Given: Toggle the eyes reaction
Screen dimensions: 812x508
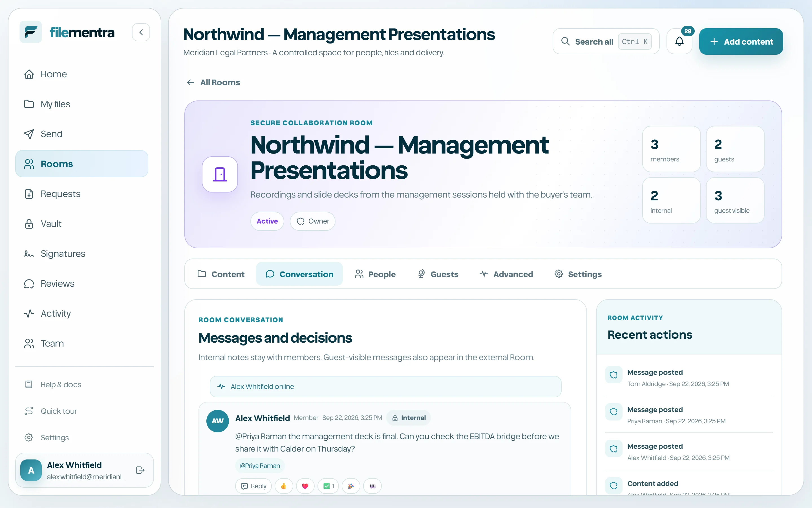Looking at the screenshot, I should 372,486.
